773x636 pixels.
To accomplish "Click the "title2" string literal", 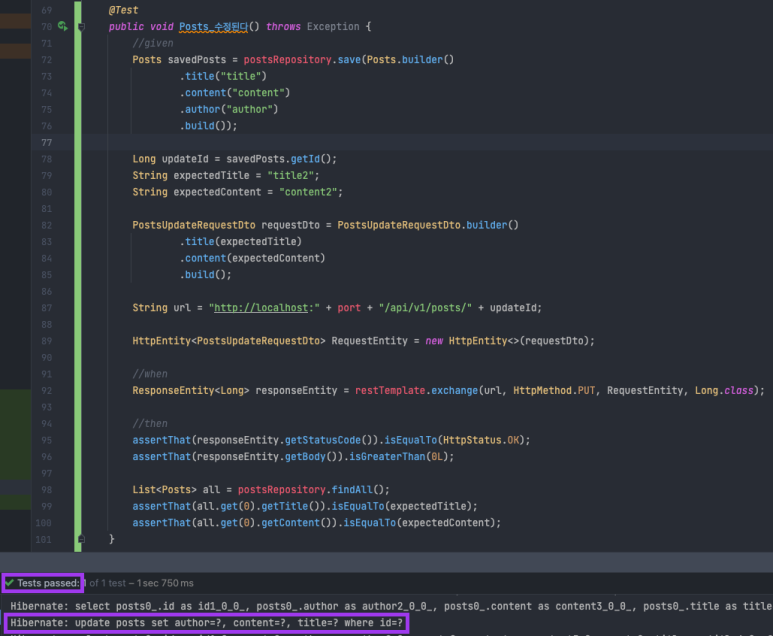I will point(290,176).
